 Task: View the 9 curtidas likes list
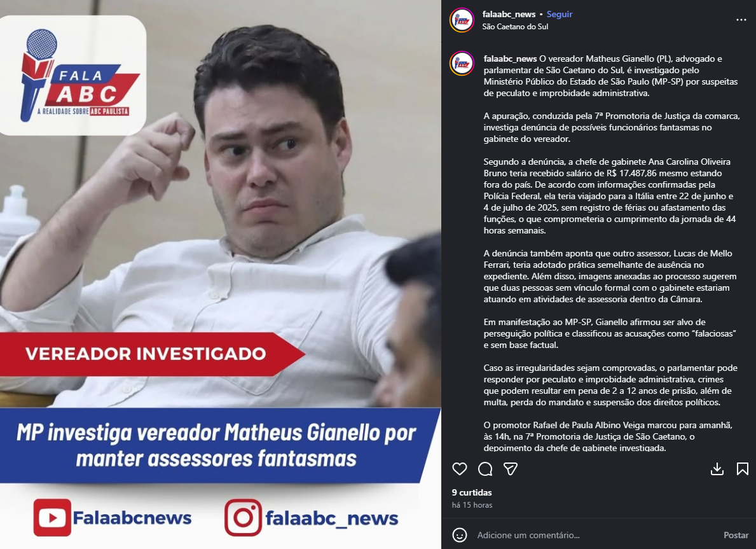(x=472, y=492)
